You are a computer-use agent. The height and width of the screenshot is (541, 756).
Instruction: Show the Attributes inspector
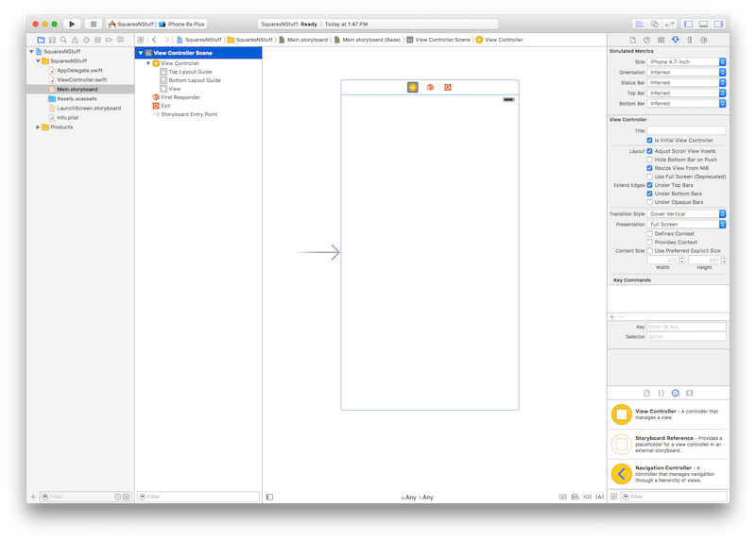click(x=676, y=40)
